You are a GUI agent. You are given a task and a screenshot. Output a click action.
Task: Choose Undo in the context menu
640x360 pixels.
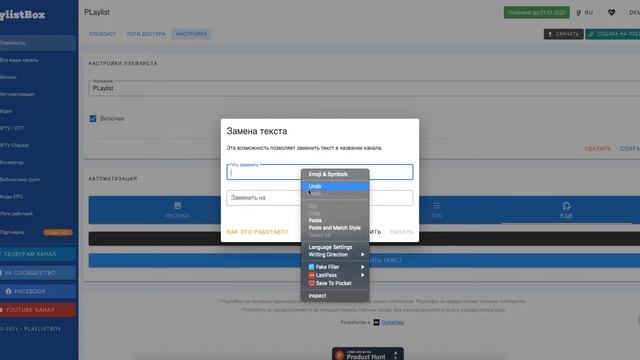(335, 186)
